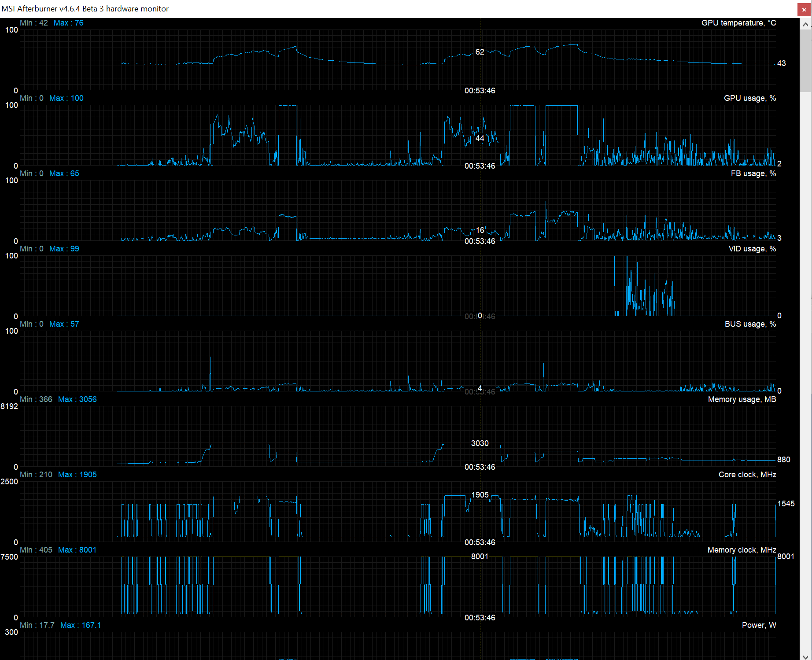Click the 'Max : 99' VID usage value
This screenshot has height=660, width=812.
(64, 249)
